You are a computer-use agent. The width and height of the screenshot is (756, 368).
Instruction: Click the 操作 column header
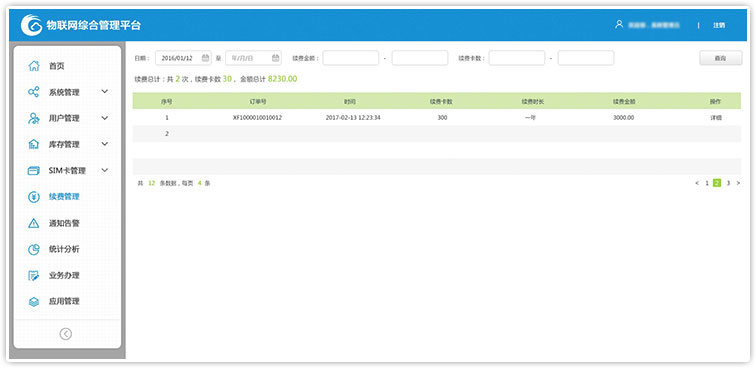tap(715, 101)
